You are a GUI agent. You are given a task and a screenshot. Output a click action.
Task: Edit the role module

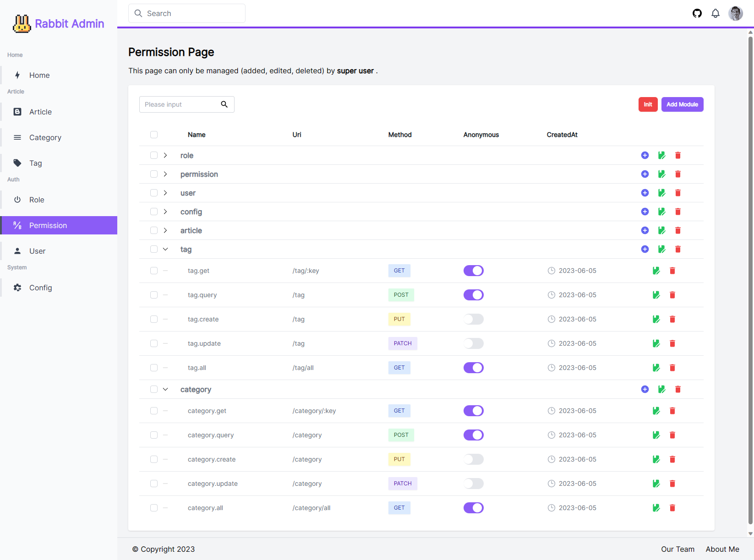(x=661, y=155)
